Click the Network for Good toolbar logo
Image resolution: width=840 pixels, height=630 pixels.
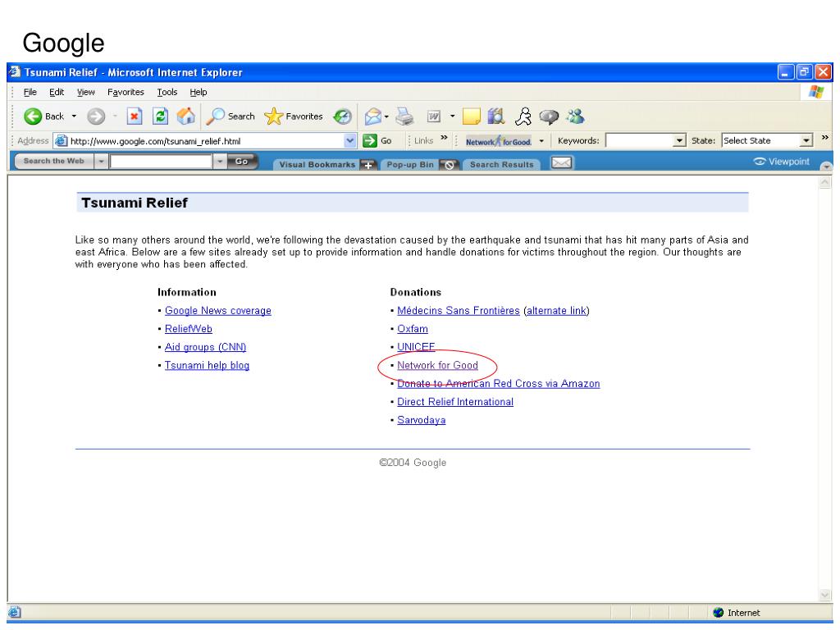pos(498,141)
